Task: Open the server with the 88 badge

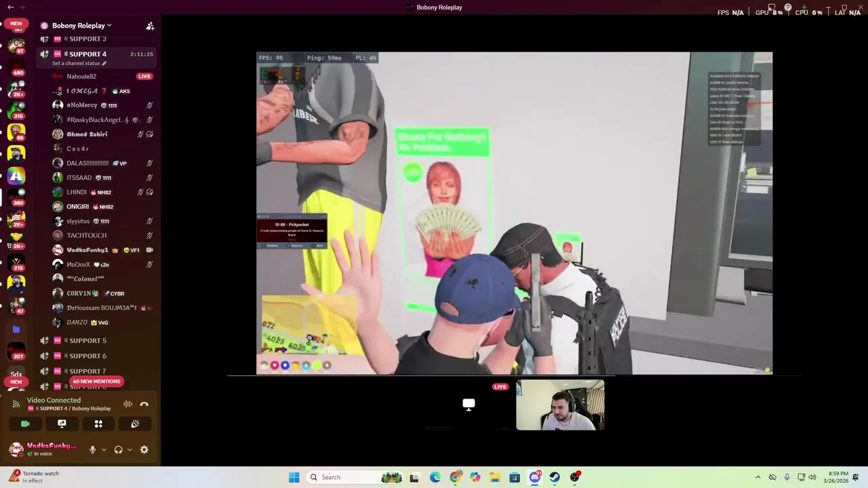Action: coord(16,131)
